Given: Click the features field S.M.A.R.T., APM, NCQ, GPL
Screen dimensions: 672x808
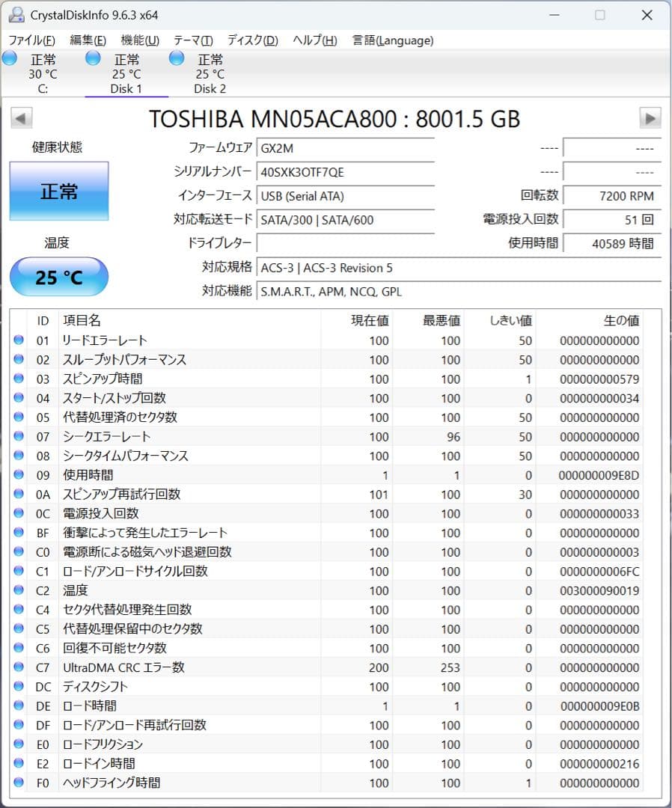Looking at the screenshot, I should (459, 291).
